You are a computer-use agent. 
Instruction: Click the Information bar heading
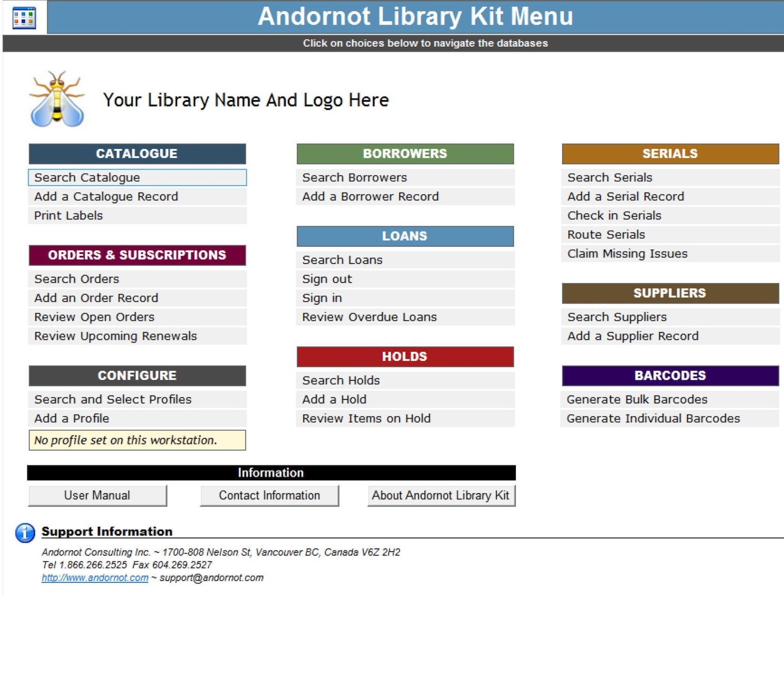click(271, 473)
